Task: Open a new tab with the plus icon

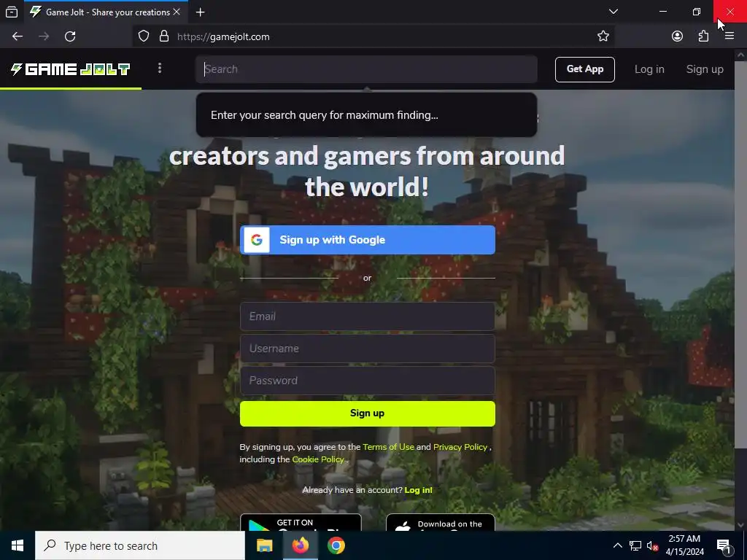Action: [200, 12]
